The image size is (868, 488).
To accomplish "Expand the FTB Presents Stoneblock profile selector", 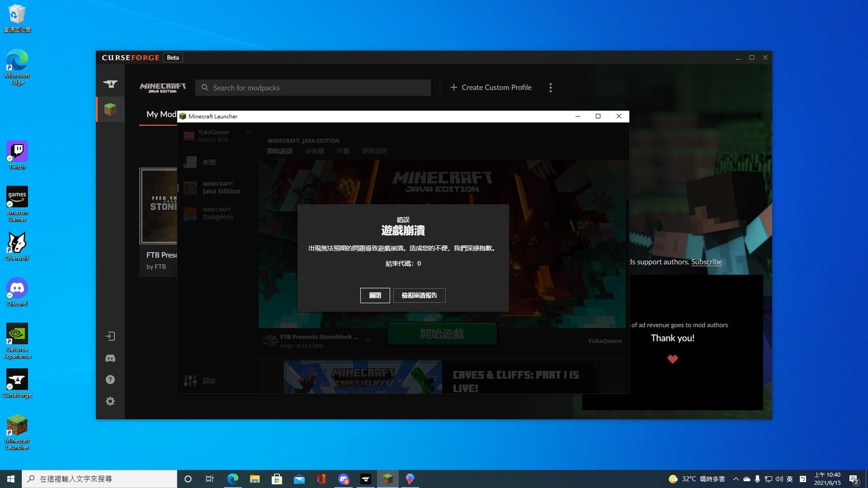I will [x=368, y=341].
